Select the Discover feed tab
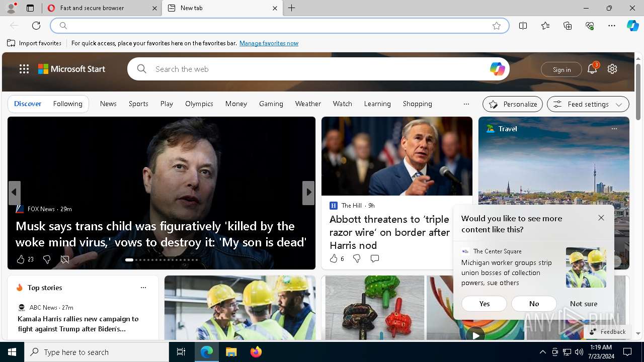Screen dimensions: 644x362 [x=28, y=104]
